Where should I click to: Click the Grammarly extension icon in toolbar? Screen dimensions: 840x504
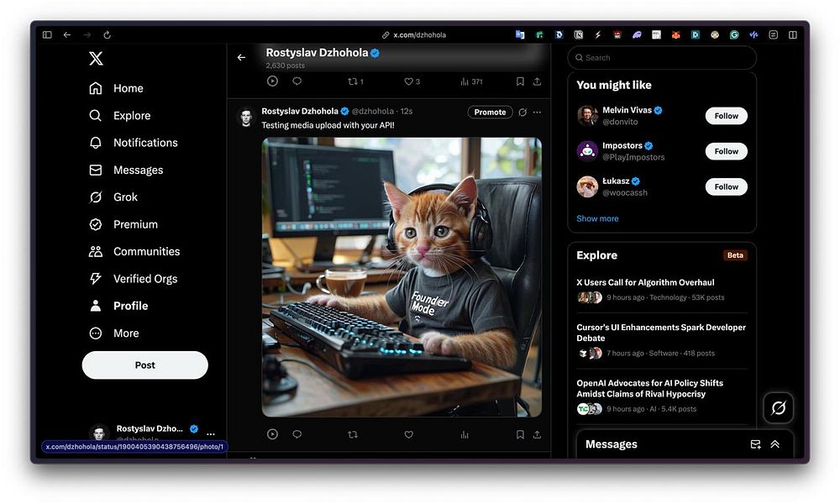[x=734, y=34]
